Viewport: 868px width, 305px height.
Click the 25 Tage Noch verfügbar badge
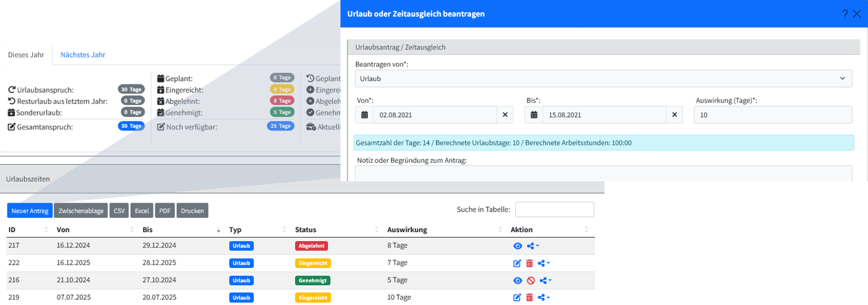coord(281,126)
